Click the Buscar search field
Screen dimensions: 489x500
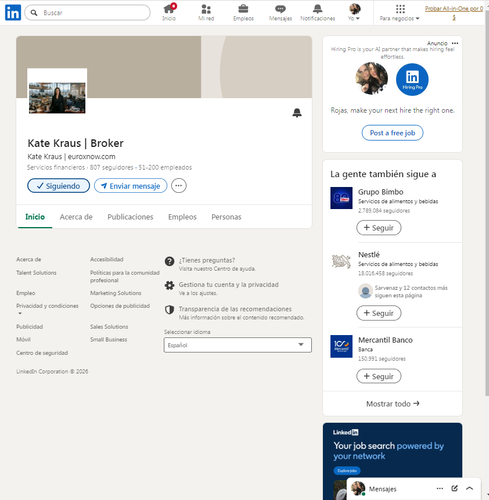[x=88, y=13]
